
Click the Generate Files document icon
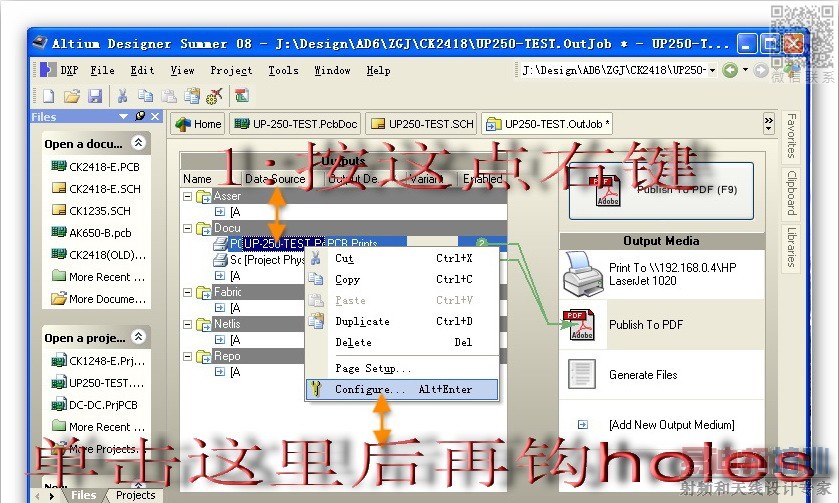pyautogui.click(x=581, y=374)
